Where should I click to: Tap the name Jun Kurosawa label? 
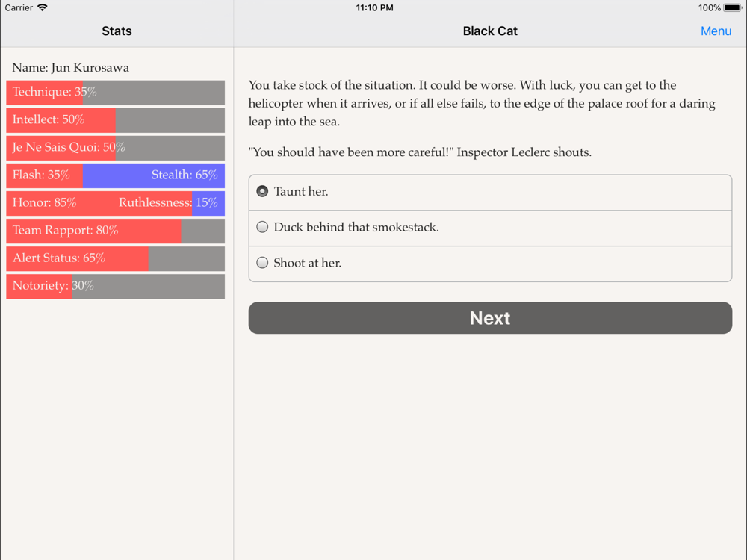click(71, 67)
